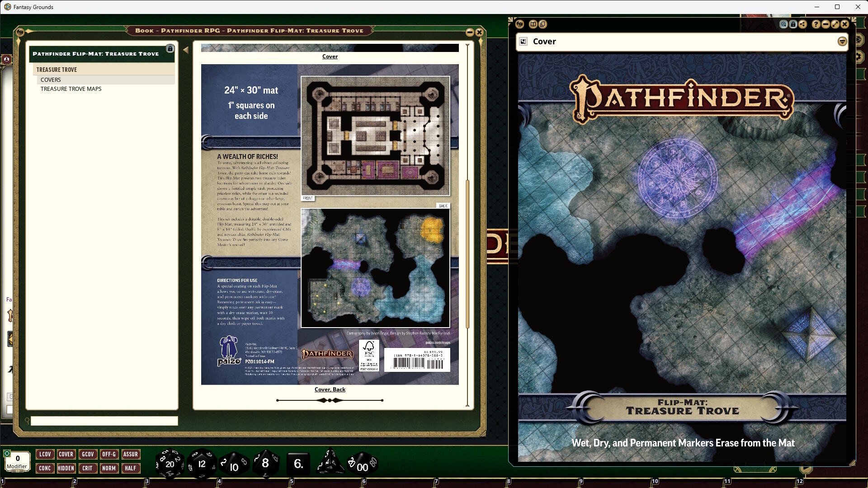Toggle the OFF-G modifier button
Screen dimensions: 868x488
coord(109,454)
